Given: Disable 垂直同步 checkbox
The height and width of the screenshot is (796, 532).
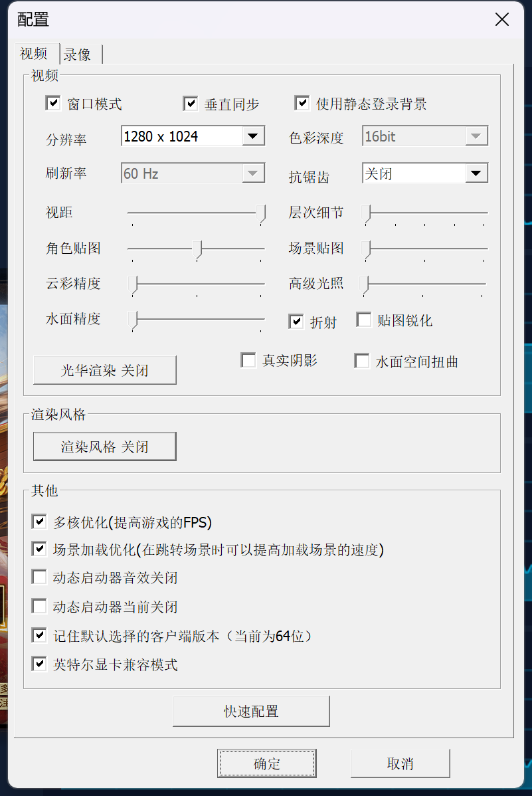Looking at the screenshot, I should (x=191, y=104).
